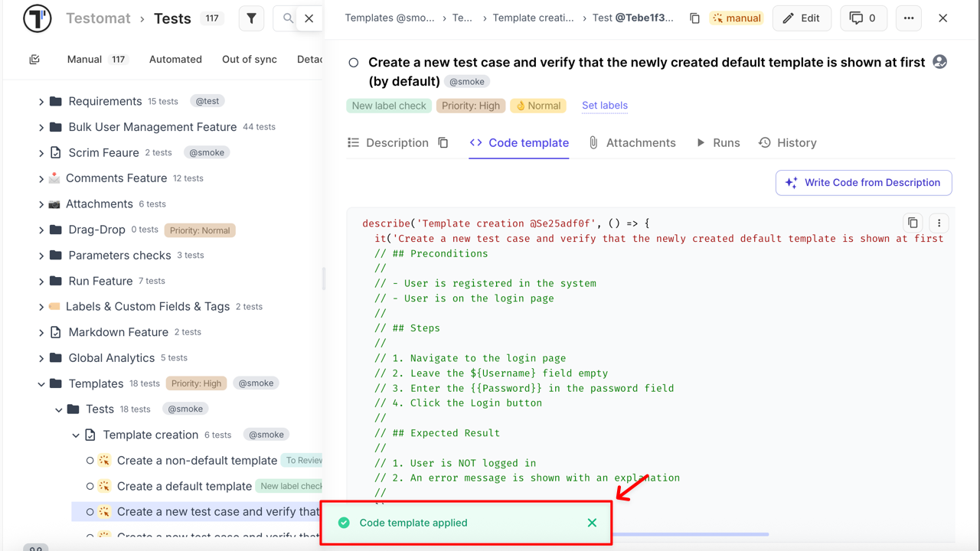Open code block vertical dots menu

point(939,223)
